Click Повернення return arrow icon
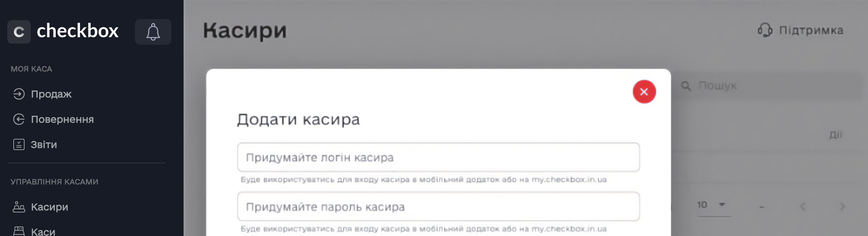868x236 pixels. tap(19, 119)
